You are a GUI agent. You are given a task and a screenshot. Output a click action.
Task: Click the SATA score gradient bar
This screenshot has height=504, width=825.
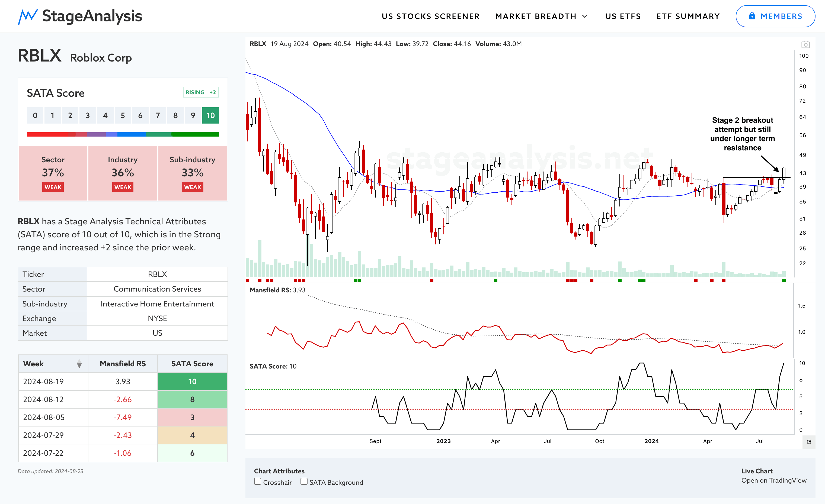[123, 134]
